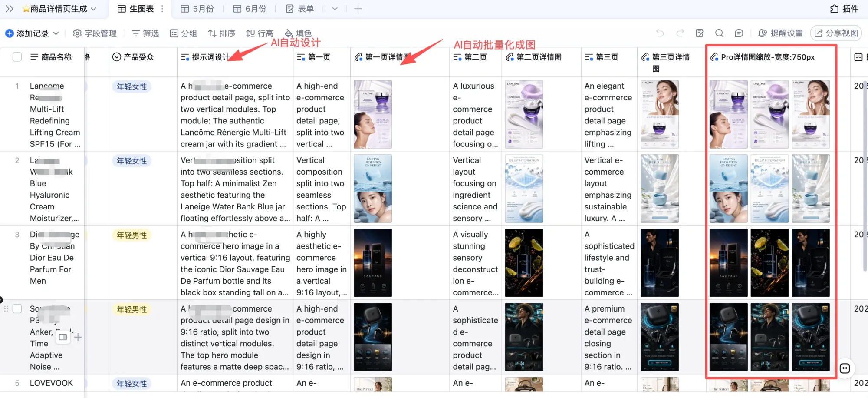Click the 年轻女性 tag in row 1
This screenshot has width=868, height=398.
click(x=132, y=86)
